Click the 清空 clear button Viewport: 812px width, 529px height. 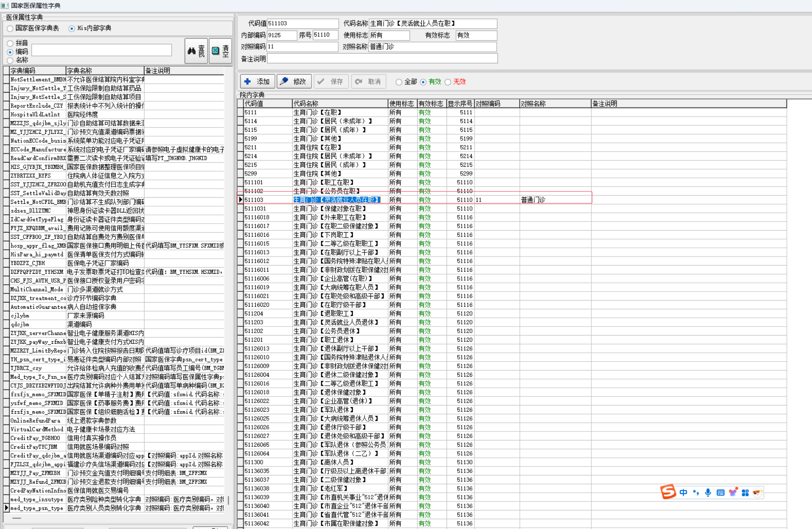[x=220, y=51]
